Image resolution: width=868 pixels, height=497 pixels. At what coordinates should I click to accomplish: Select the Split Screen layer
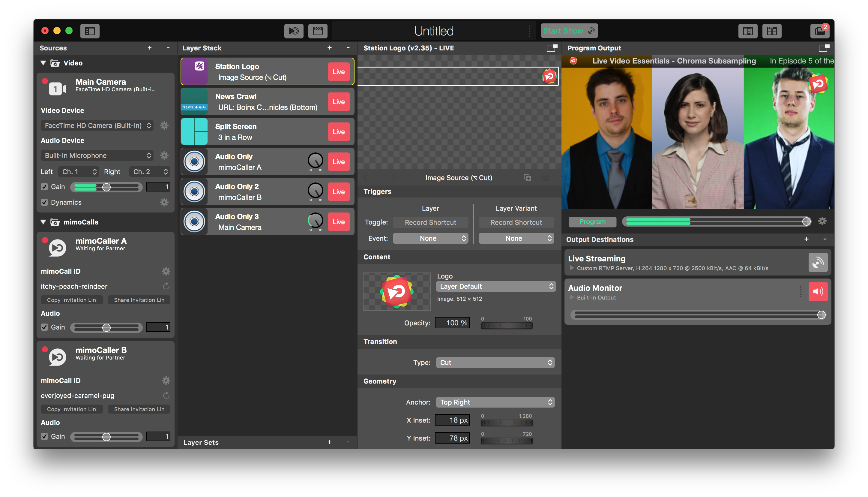click(x=267, y=132)
